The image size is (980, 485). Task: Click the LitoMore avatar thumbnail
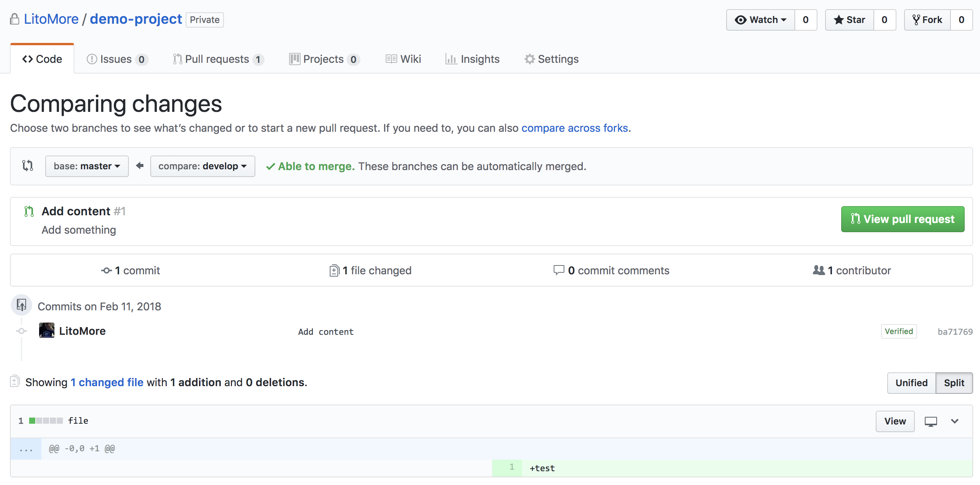(x=47, y=331)
